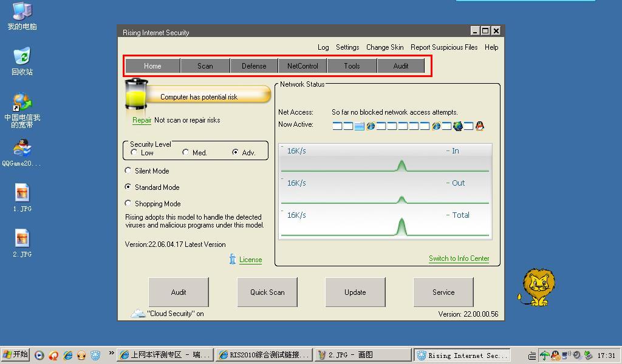The width and height of the screenshot is (622, 364).
Task: Open the 我的电脑 desktop icon
Action: click(x=22, y=16)
